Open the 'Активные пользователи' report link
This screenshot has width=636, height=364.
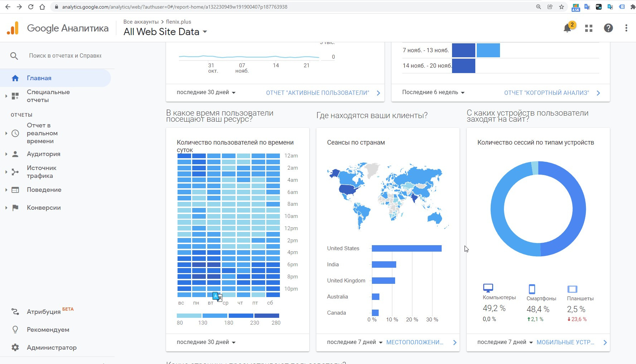[x=317, y=93]
